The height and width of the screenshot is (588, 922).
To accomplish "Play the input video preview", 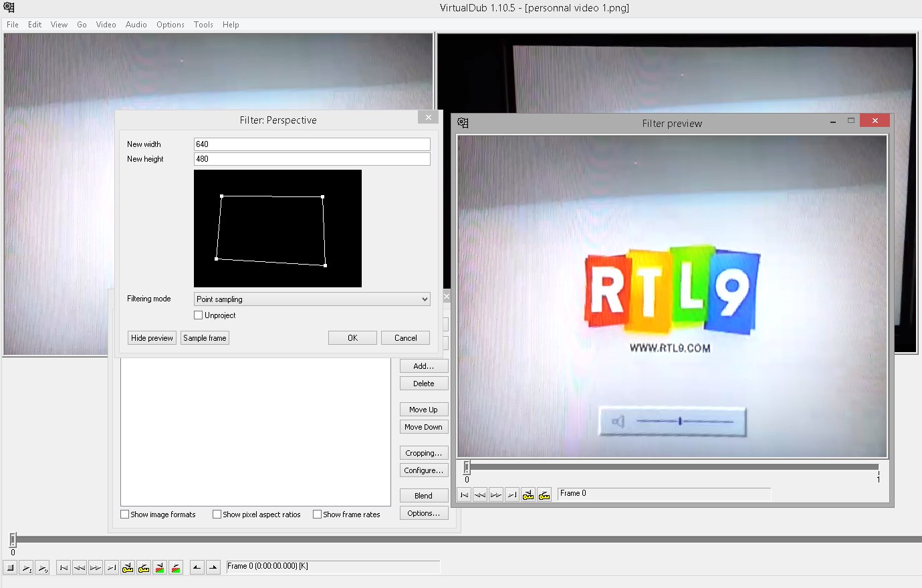I will 27,568.
